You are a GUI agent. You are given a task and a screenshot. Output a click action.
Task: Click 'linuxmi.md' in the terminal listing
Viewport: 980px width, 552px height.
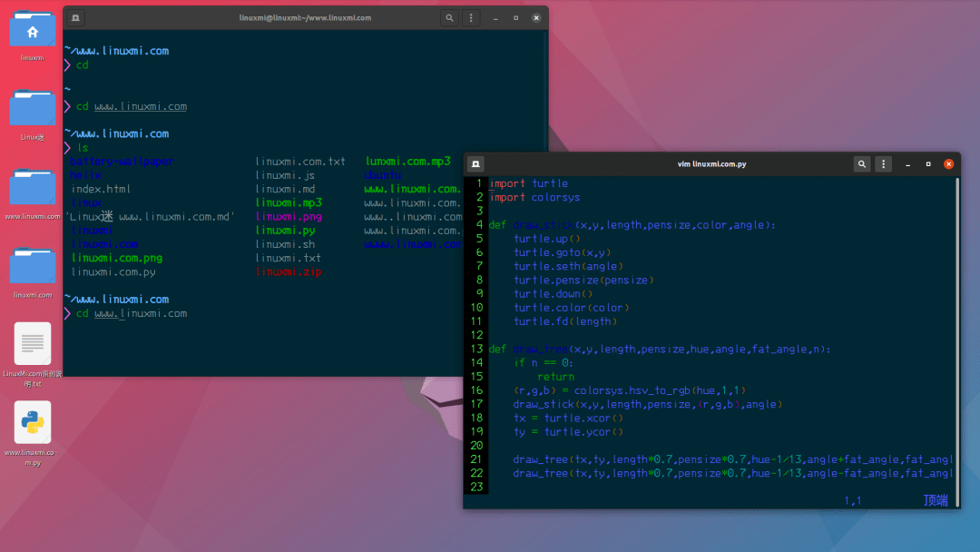(285, 189)
